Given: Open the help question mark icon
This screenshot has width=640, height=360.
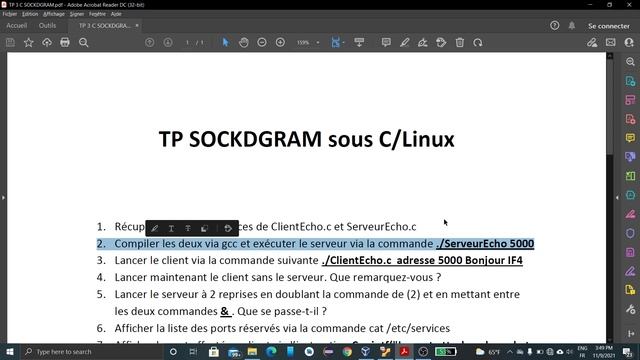Looking at the screenshot, I should click(554, 25).
